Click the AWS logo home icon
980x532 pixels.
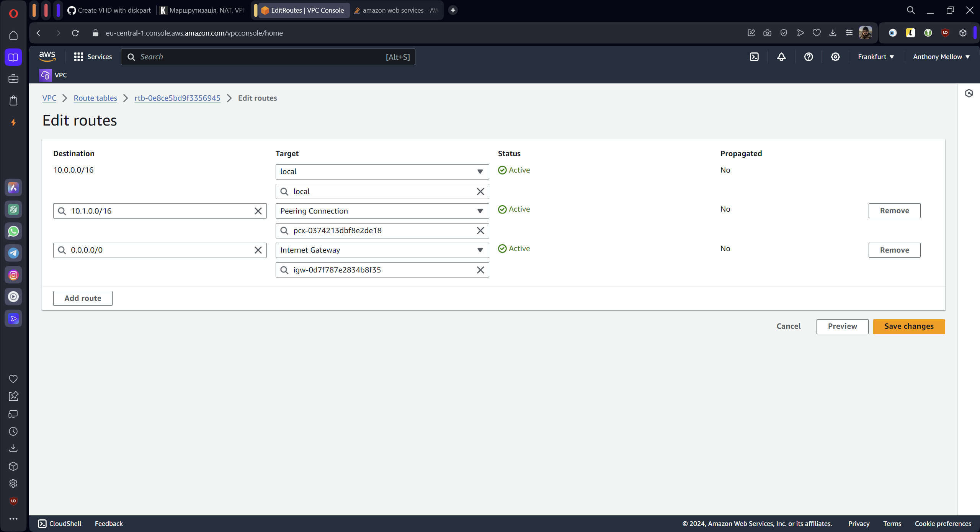point(47,57)
